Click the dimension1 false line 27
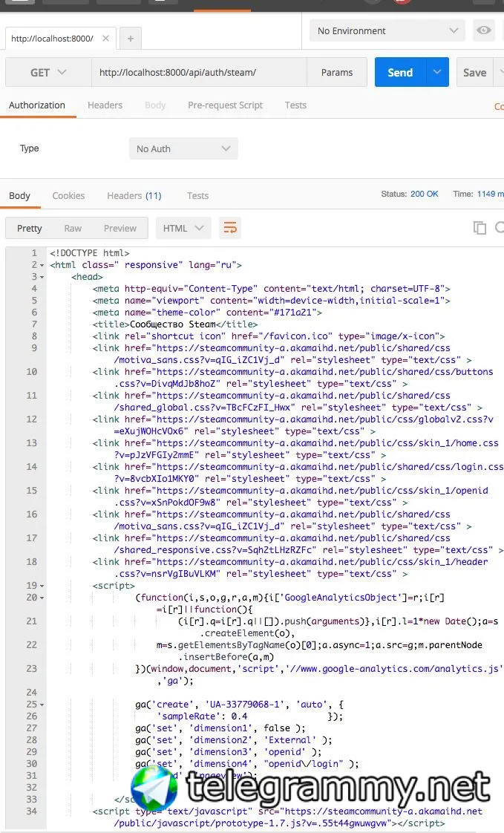The height and width of the screenshot is (833, 504). coord(220,728)
